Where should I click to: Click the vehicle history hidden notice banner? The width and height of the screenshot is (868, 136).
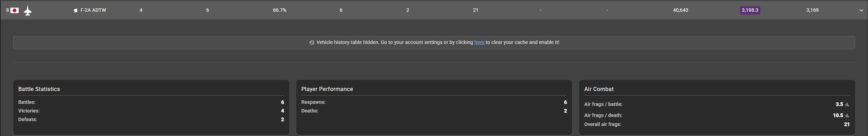point(434,43)
